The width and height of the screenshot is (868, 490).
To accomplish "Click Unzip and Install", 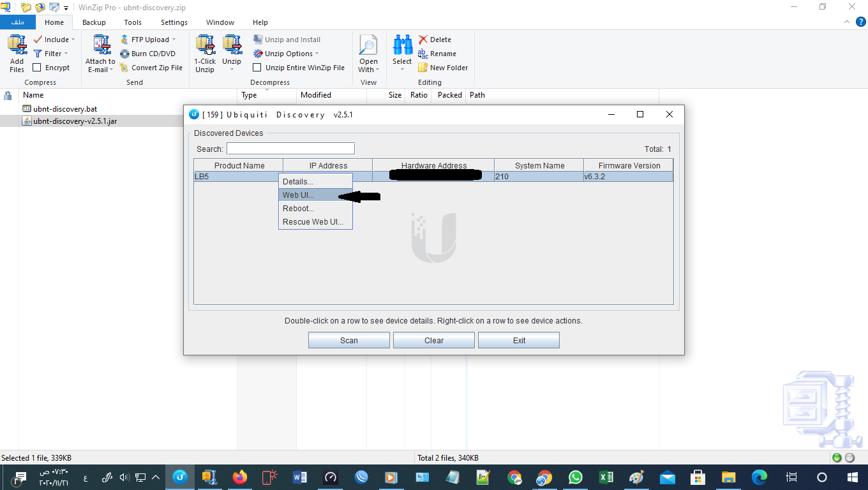I will (x=287, y=40).
